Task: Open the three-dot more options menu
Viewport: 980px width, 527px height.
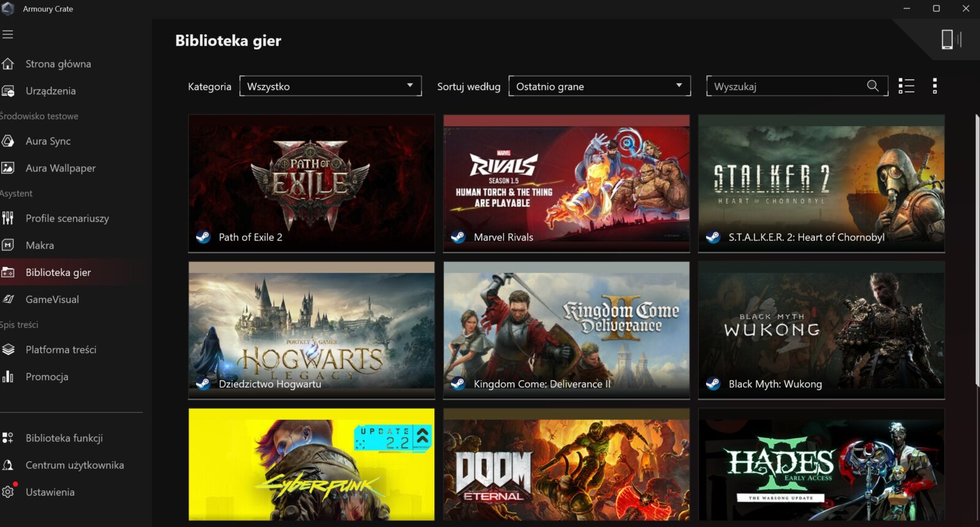Action: (x=935, y=86)
